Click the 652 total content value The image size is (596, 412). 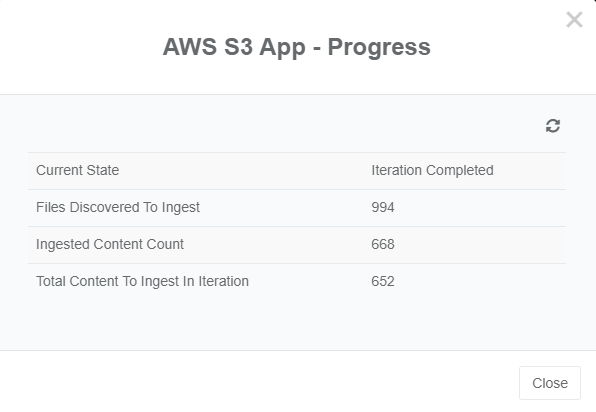point(383,281)
